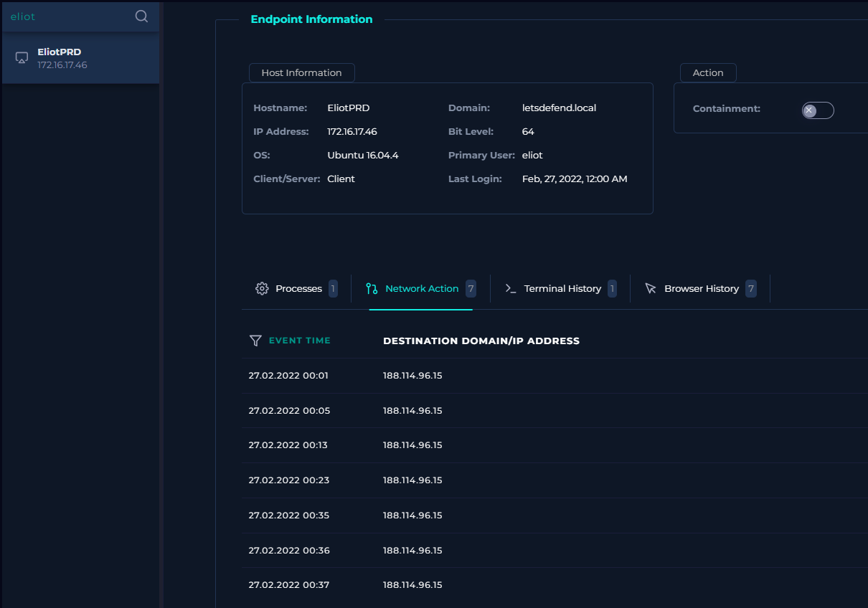
Task: Click event time 27.02.2022 00:23
Action: 289,480
